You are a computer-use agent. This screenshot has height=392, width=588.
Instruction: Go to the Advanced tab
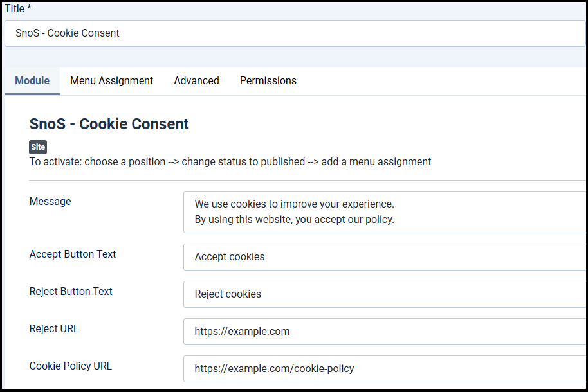(x=196, y=81)
